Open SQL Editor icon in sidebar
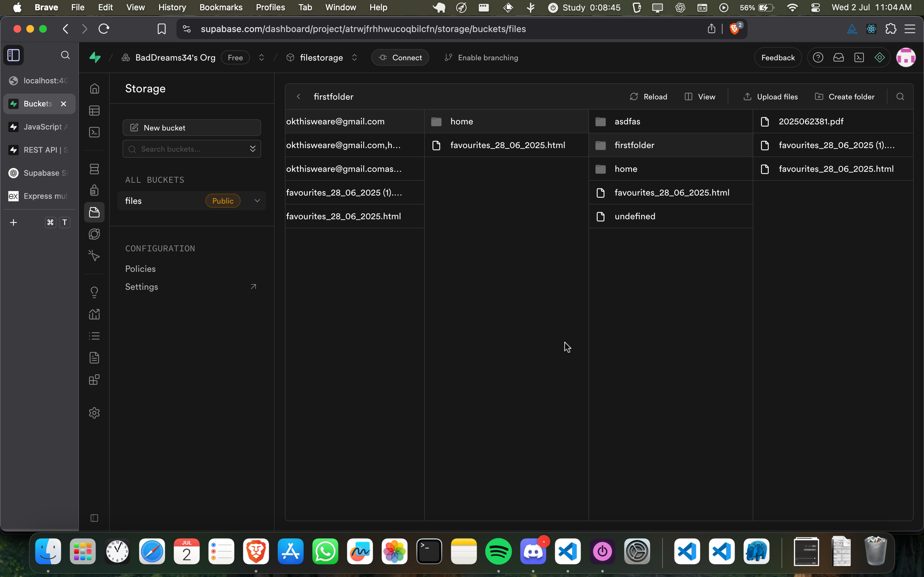This screenshot has height=577, width=924. (94, 132)
